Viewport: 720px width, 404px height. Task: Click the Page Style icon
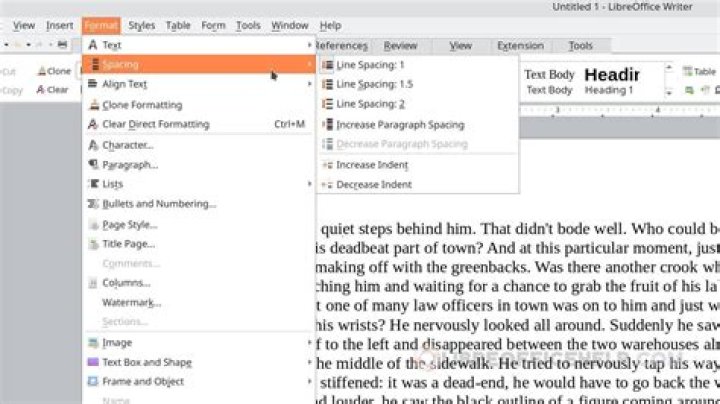93,225
